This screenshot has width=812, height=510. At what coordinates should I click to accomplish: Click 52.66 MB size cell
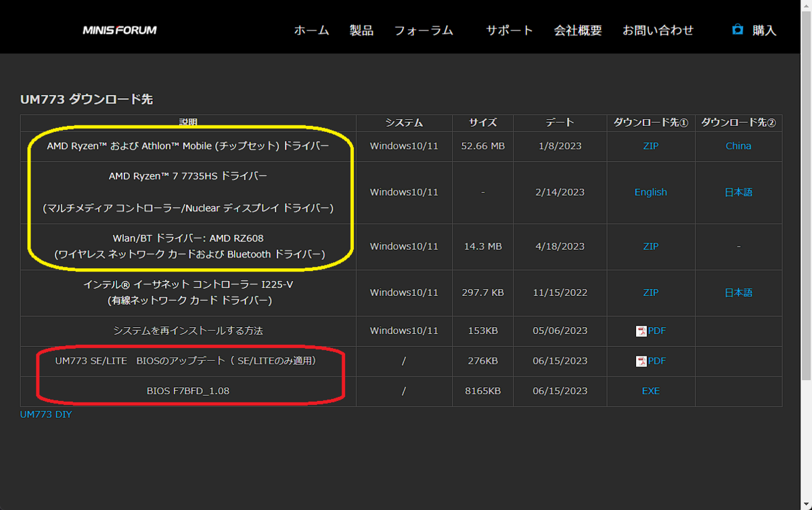(x=483, y=146)
